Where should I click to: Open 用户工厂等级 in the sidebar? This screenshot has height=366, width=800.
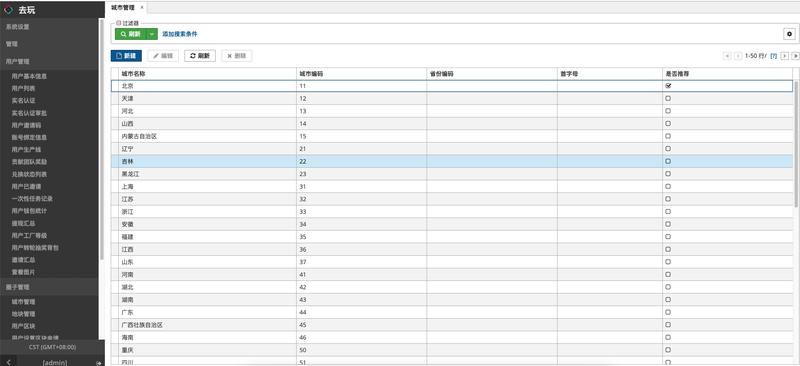click(x=29, y=235)
